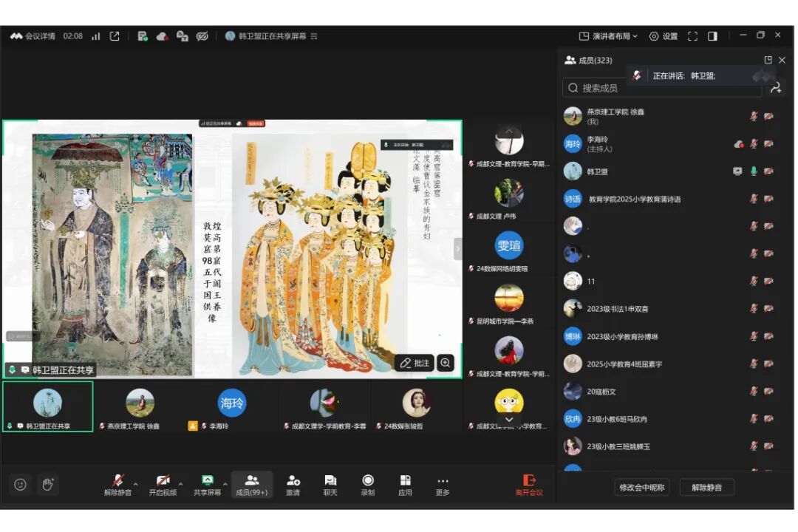798x532 pixels.
Task: Click the share-out arrow icon in top bar
Action: (115, 36)
